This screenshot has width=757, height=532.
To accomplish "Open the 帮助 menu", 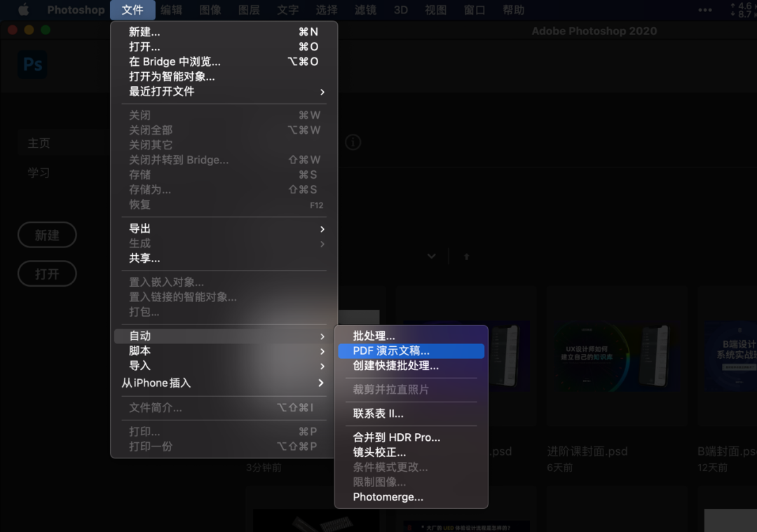I will (513, 10).
